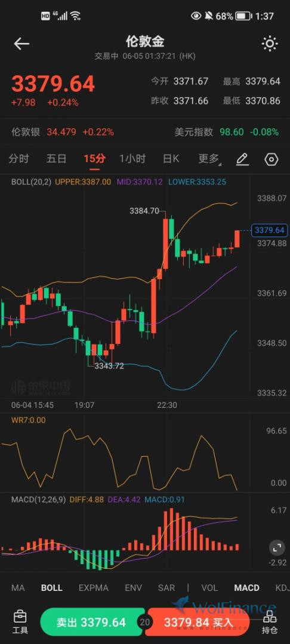290x644 pixels.
Task: Select the MA indicator
Action: pos(18,588)
